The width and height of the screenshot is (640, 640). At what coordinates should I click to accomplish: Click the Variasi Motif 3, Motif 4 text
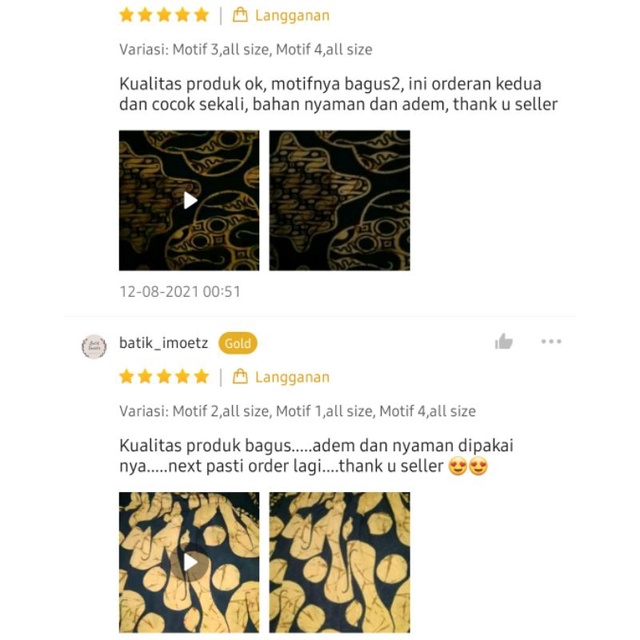[x=246, y=49]
